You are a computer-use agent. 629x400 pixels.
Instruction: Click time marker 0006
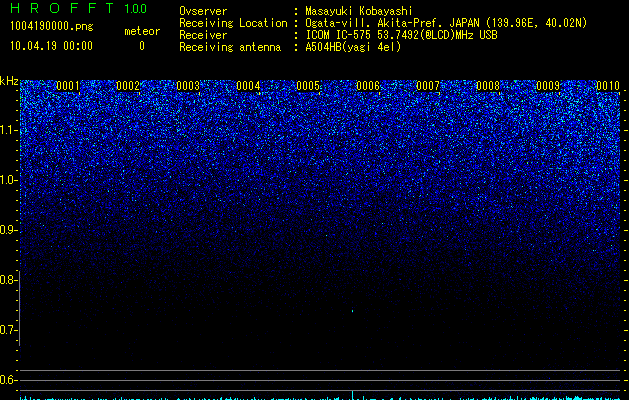[368, 86]
